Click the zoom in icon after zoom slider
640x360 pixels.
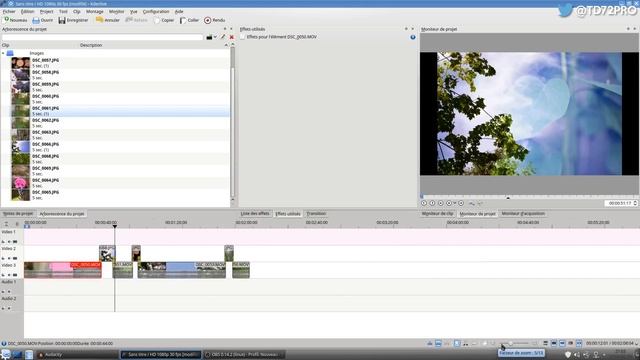[x=535, y=344]
